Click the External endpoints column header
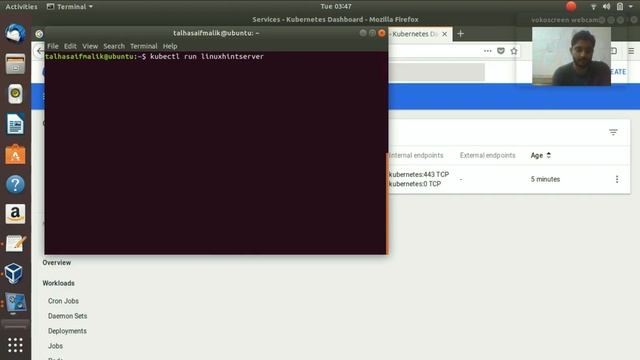The width and height of the screenshot is (640, 360). tap(487, 156)
